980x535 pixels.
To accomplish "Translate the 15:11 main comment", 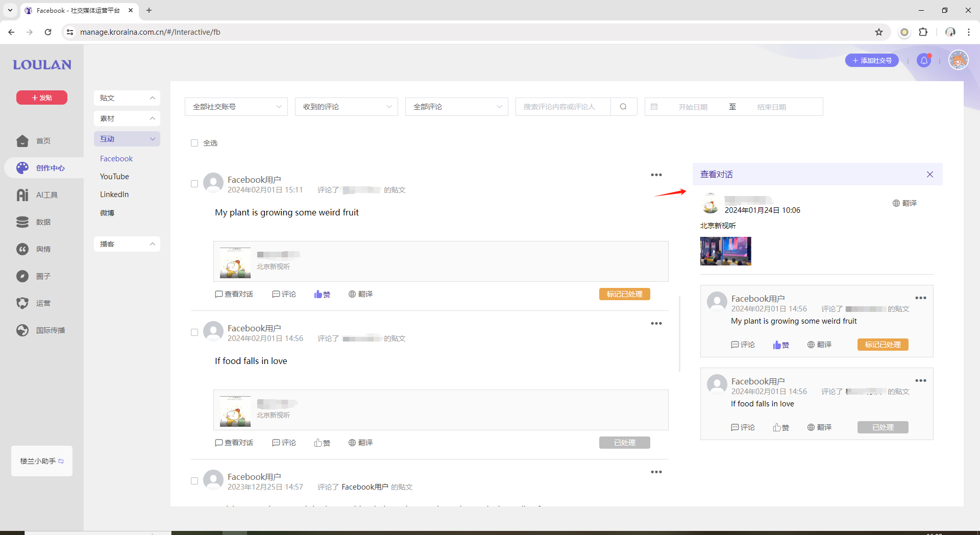I will coord(360,294).
